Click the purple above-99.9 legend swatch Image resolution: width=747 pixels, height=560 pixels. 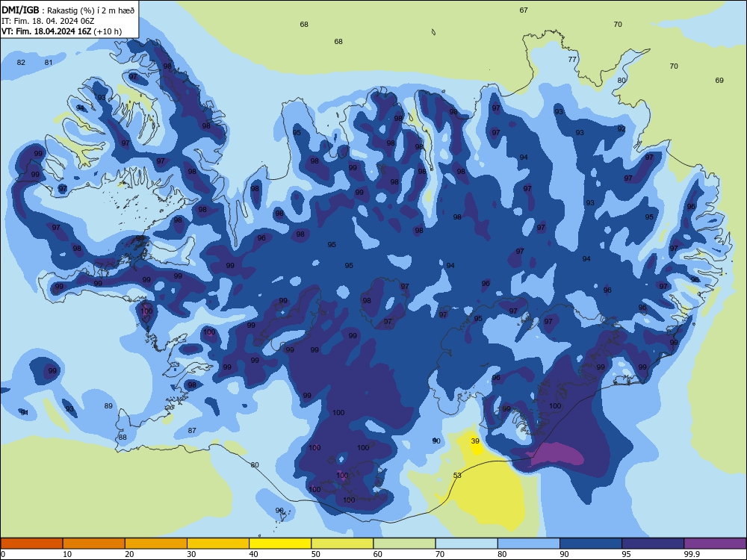715,544
